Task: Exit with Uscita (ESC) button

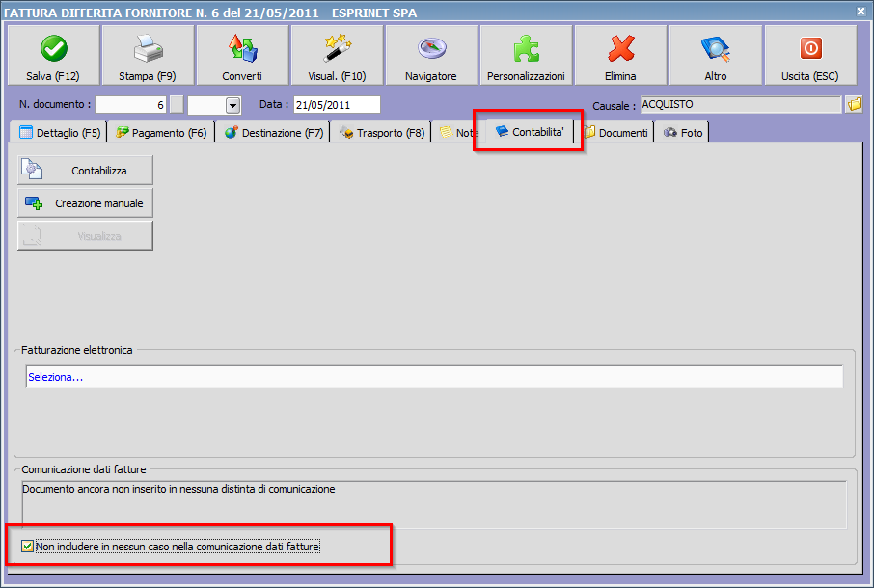Action: [810, 55]
